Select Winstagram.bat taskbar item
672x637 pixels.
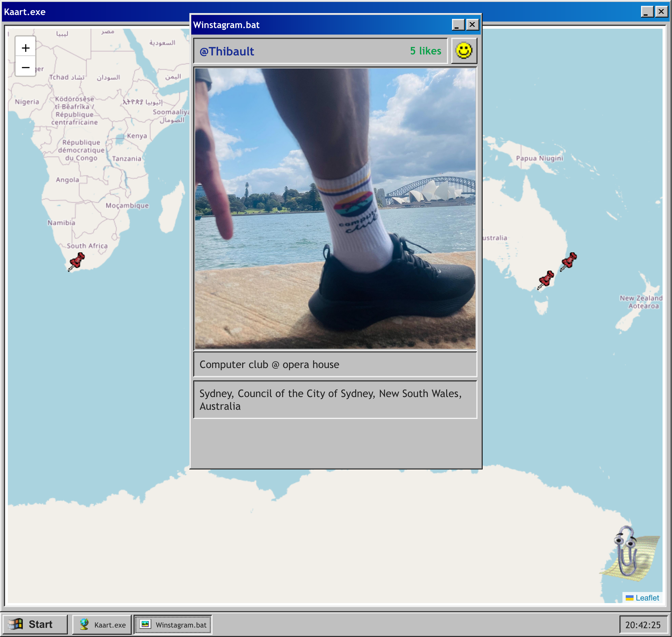[173, 624]
